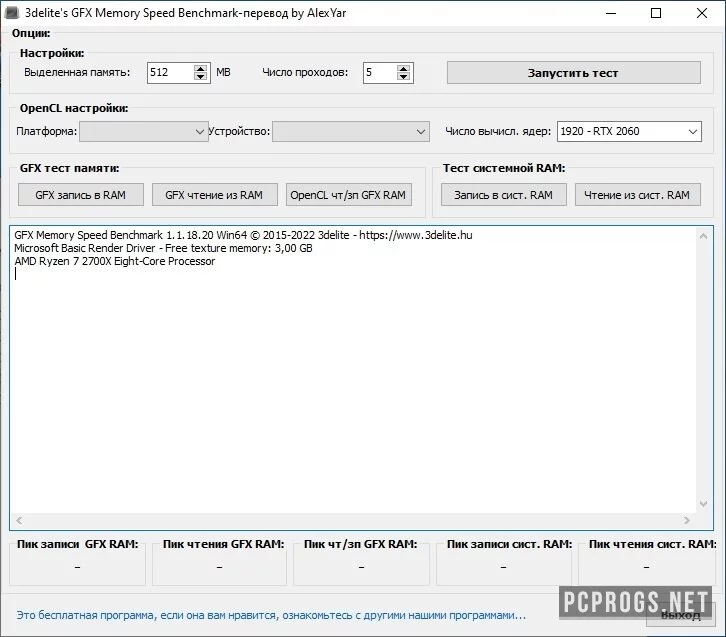Viewport: 726px width, 637px height.
Task: Minimize the benchmark window
Action: 611,13
